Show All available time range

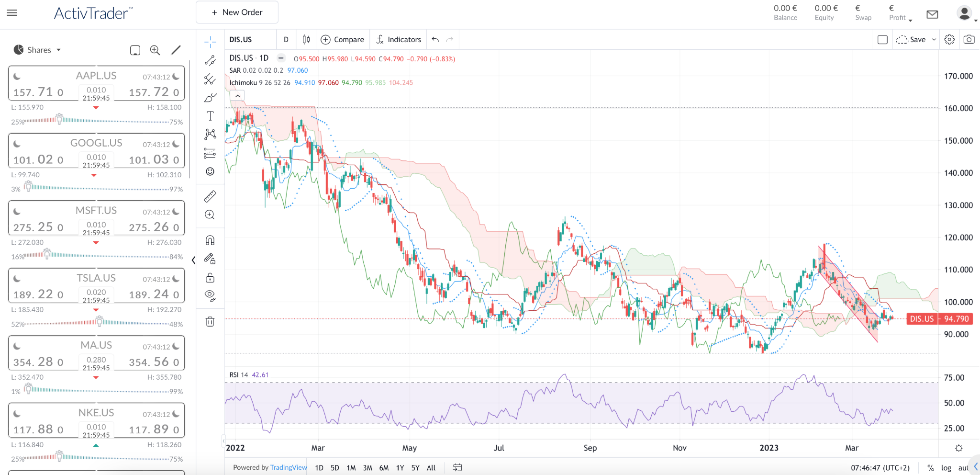coord(431,468)
